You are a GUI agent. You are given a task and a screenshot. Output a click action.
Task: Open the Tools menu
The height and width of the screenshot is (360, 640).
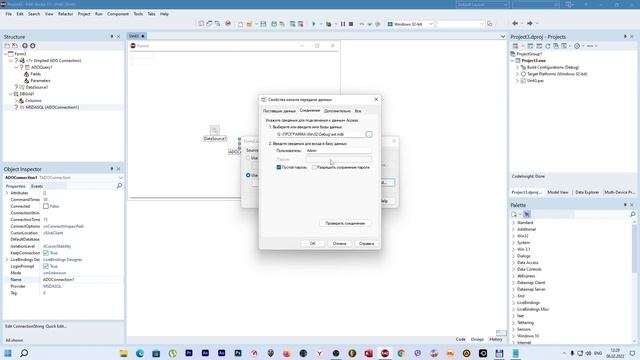pos(138,14)
